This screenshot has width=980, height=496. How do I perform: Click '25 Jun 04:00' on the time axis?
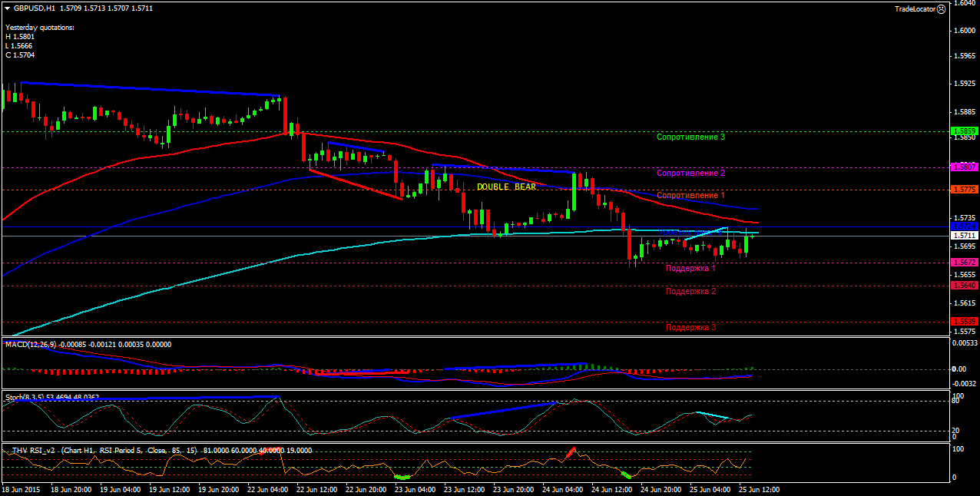pos(710,489)
